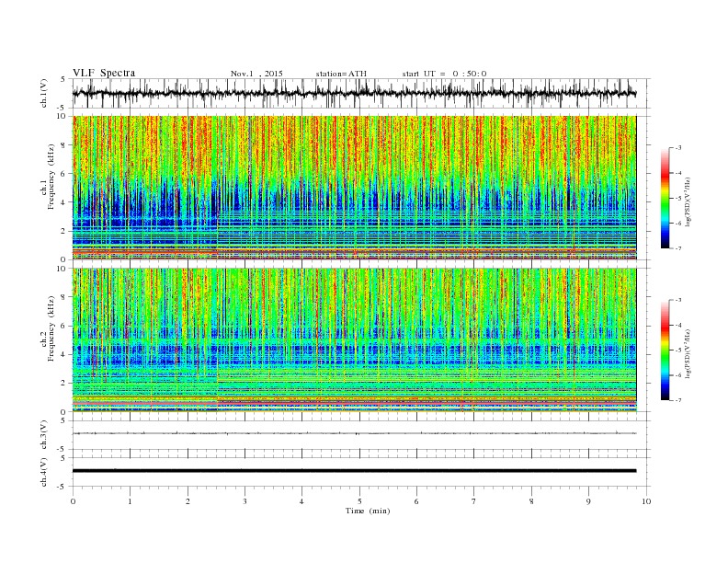Click the "station=ATH" header label
The width and height of the screenshot is (728, 563).
click(341, 74)
